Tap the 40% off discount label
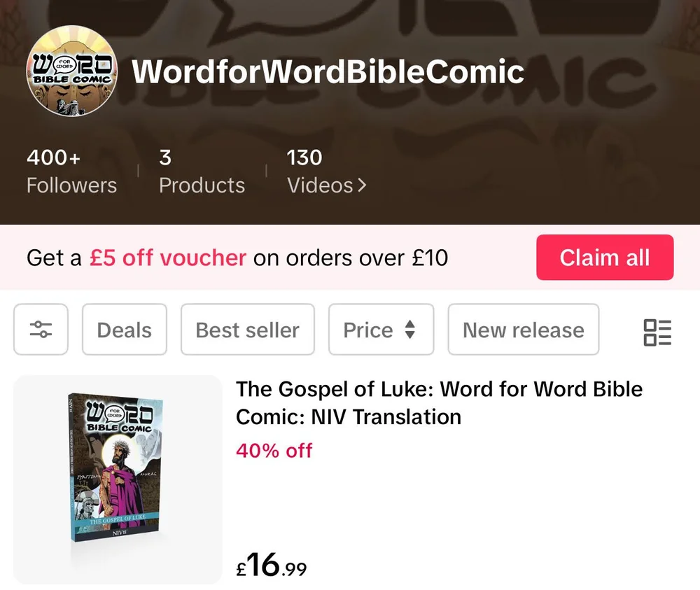This screenshot has width=700, height=590. pos(274,451)
